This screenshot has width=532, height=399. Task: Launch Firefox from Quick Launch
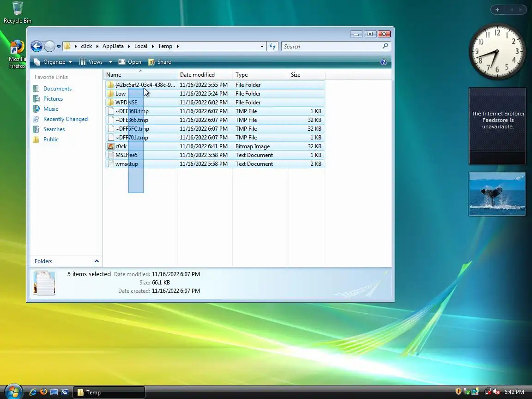point(43,392)
